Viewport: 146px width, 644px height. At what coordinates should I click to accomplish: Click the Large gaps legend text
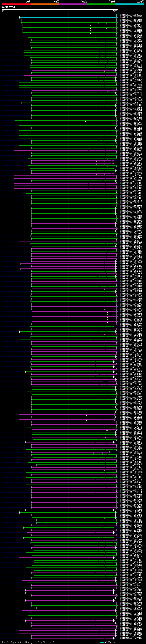click(x=28, y=642)
